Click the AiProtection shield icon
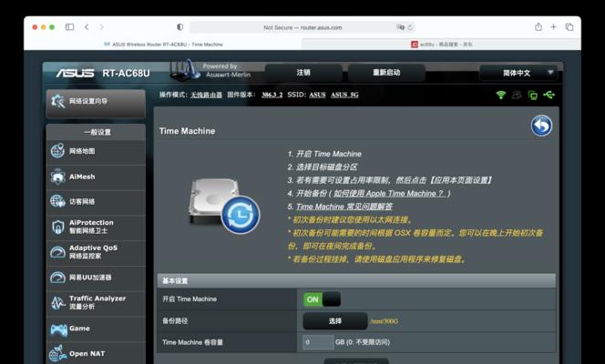Image resolution: width=605 pixels, height=364 pixels. [x=58, y=227]
